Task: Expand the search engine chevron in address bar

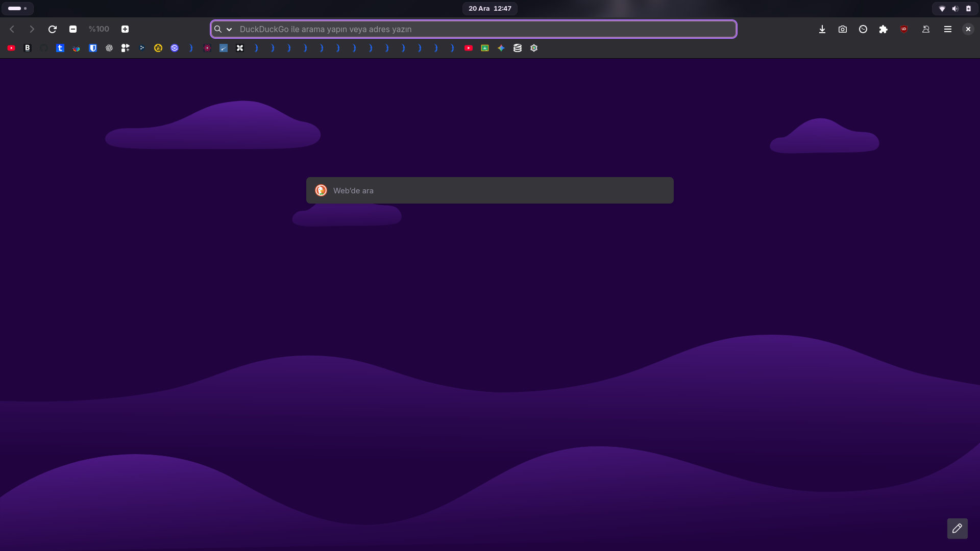Action: [x=229, y=29]
